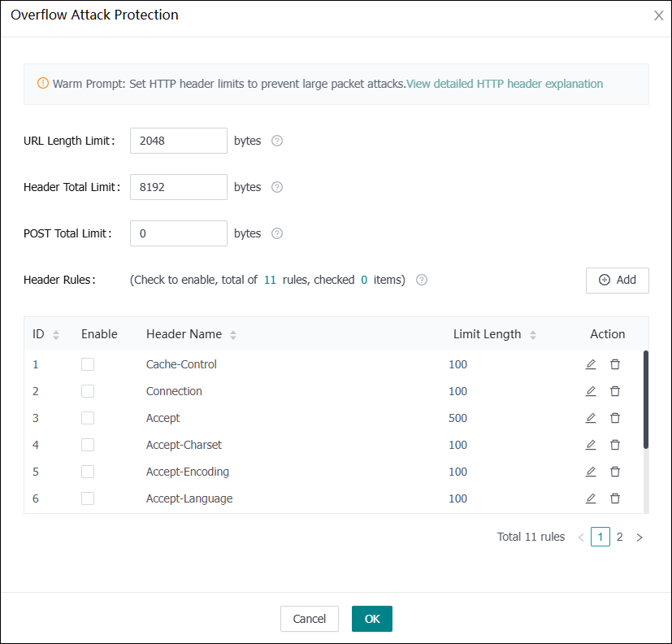Add a new header rule
Image resolution: width=672 pixels, height=644 pixels.
(x=617, y=280)
